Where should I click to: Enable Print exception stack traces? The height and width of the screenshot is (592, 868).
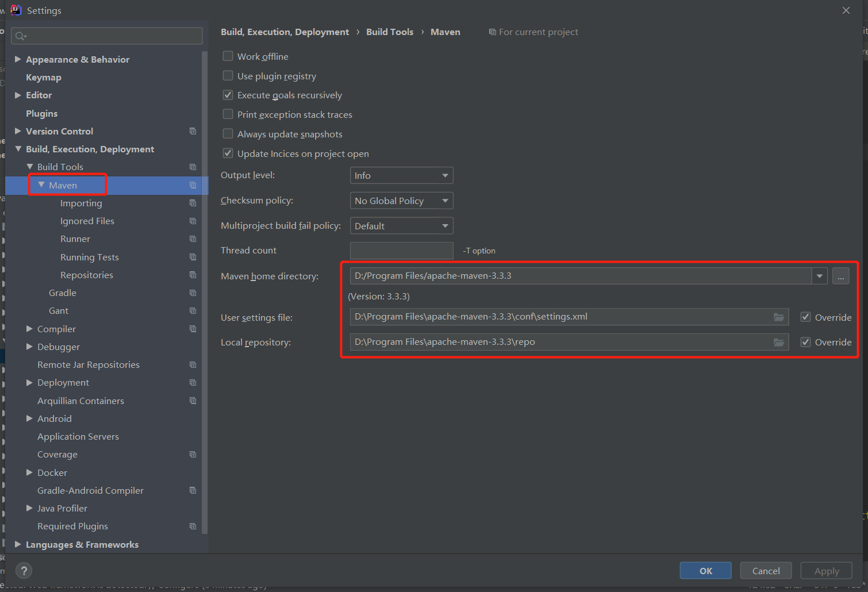(228, 114)
